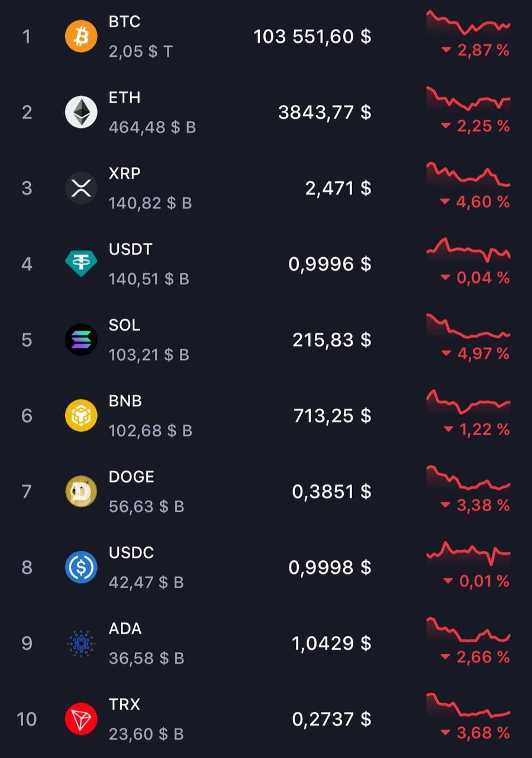Click the TRON red coin icon
This screenshot has height=758, width=532.
pos(81,719)
